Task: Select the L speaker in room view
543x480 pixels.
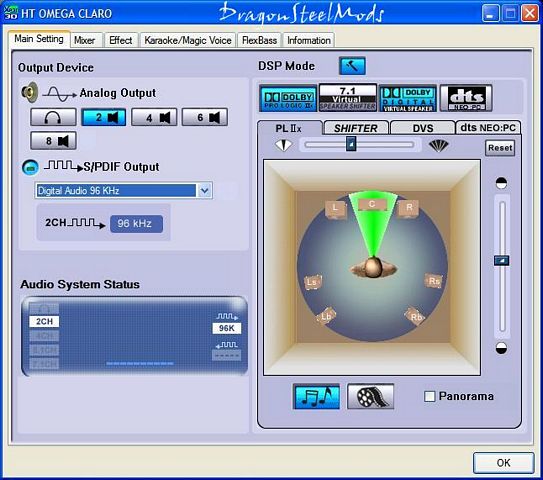Action: 335,209
